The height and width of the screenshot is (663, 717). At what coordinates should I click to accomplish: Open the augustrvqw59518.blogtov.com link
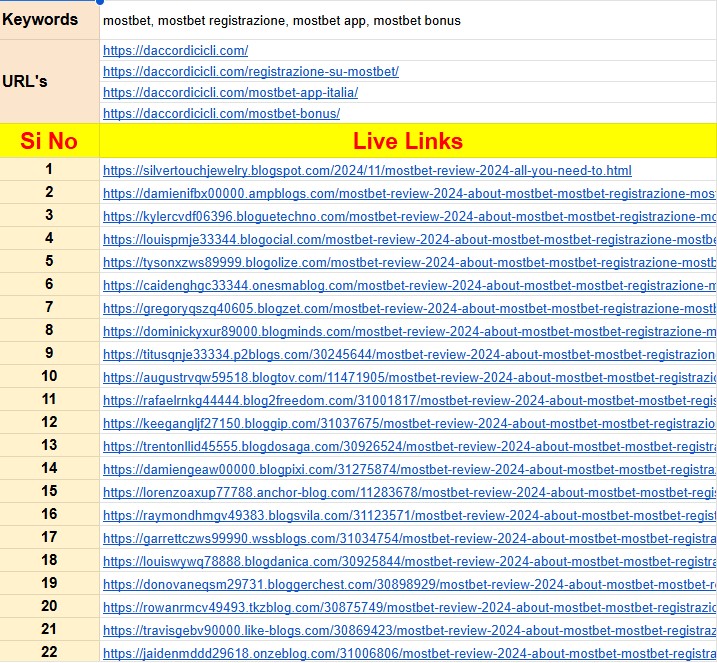pyautogui.click(x=409, y=378)
